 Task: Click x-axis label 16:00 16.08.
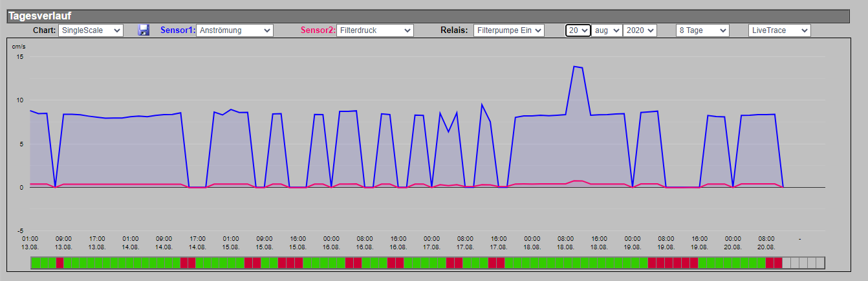point(398,243)
